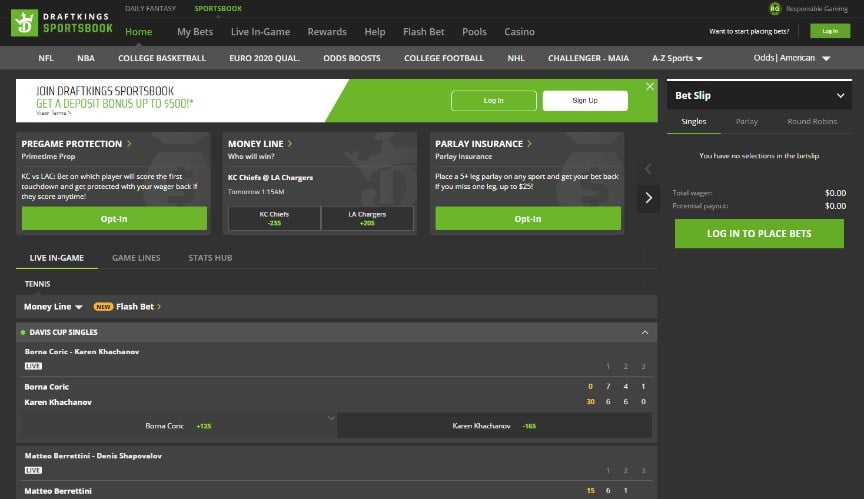Viewport: 864px width, 499px height.
Task: Select NFL in sports bar
Action: (46, 58)
